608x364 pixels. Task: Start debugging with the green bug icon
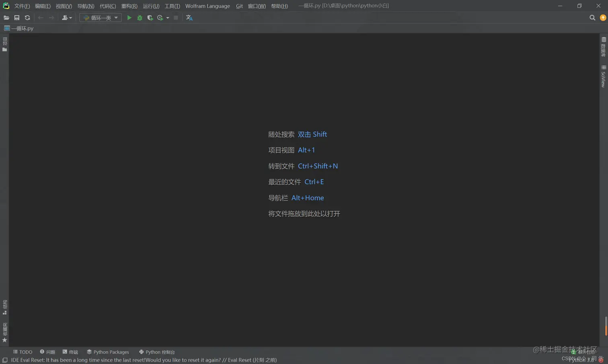[140, 18]
